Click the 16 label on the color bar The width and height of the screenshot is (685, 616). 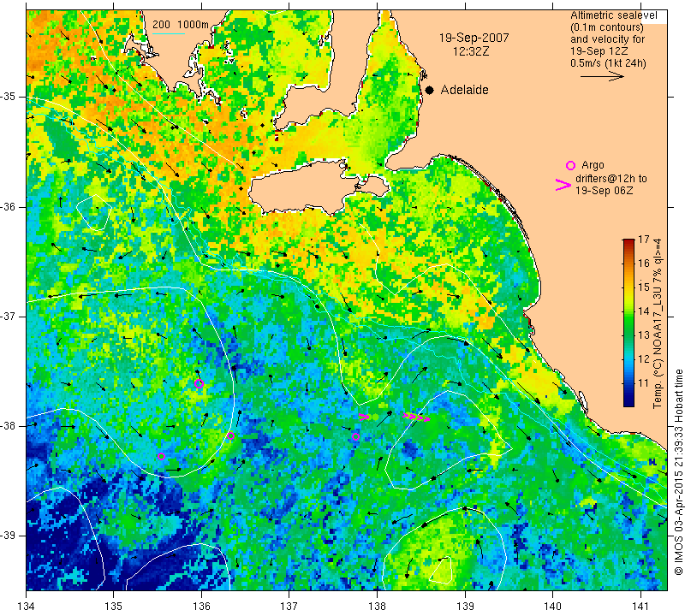(644, 264)
